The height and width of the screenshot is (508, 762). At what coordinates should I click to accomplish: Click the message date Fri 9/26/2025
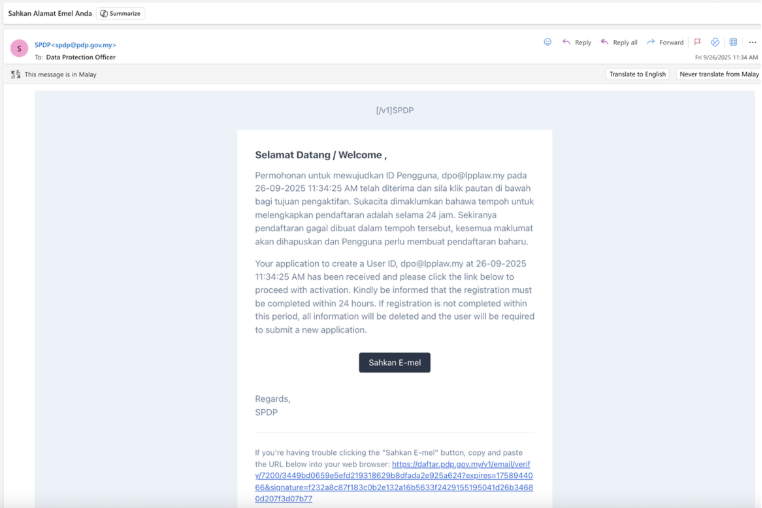(726, 57)
